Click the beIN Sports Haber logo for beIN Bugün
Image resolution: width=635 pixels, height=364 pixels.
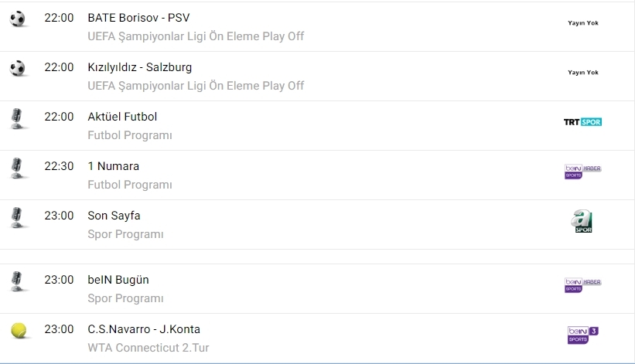(x=582, y=285)
